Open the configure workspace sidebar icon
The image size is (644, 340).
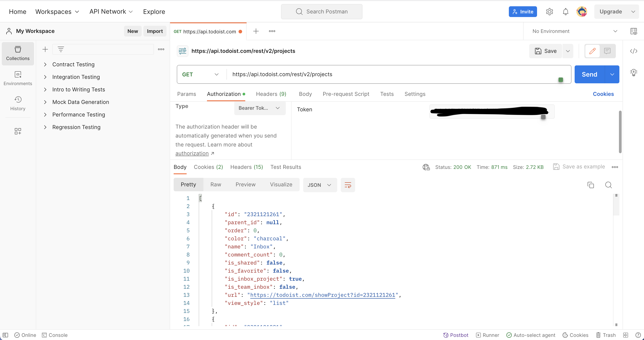tap(18, 131)
